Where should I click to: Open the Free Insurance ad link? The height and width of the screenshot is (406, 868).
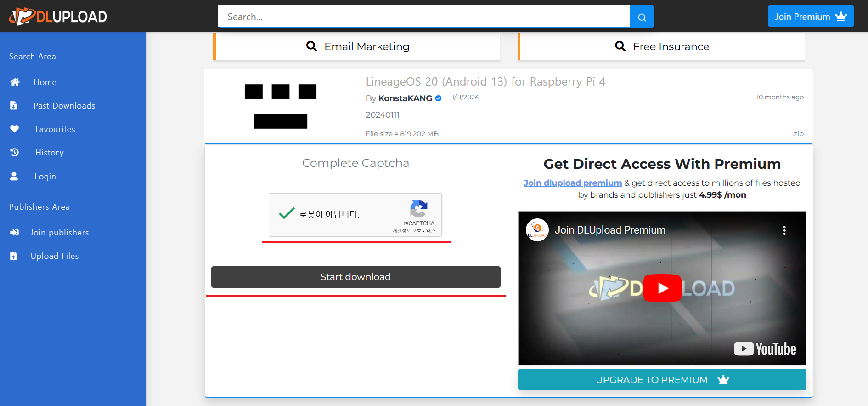(662, 46)
